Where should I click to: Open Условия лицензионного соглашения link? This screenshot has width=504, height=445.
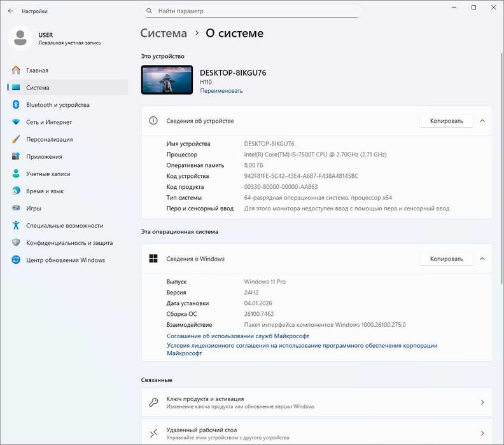[x=302, y=349]
